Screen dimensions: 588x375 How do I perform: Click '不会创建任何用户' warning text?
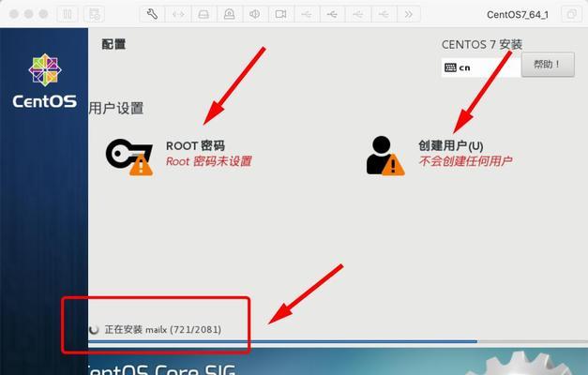[x=465, y=161]
